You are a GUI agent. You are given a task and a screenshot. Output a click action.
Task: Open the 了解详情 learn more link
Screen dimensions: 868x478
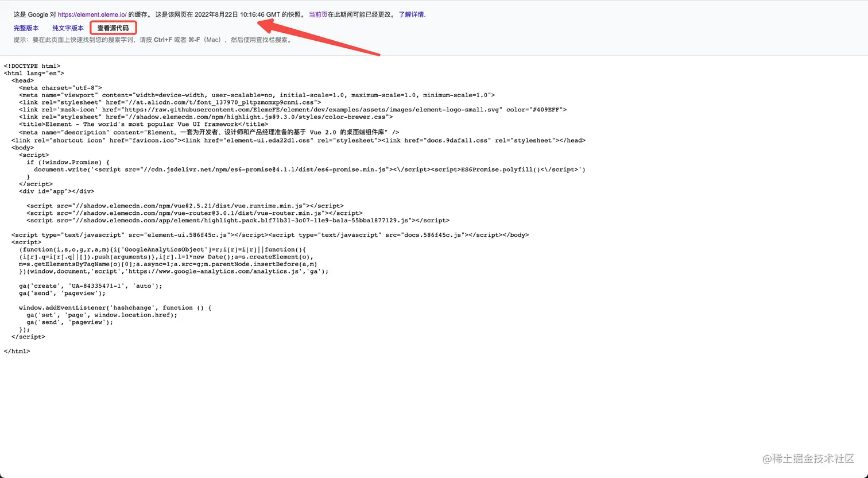pyautogui.click(x=412, y=14)
